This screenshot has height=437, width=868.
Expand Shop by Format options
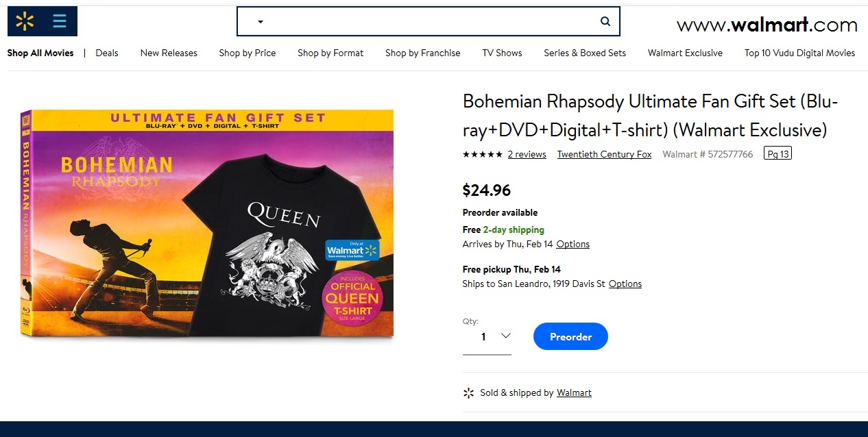[330, 53]
